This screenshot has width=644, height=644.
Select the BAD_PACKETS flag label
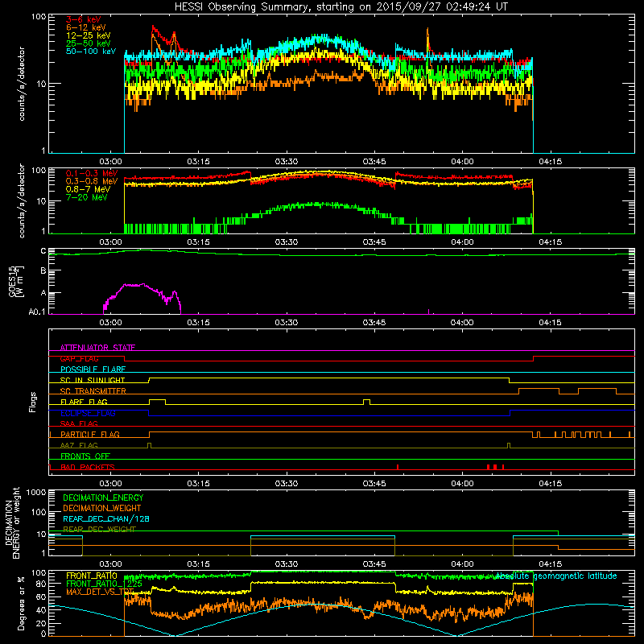[88, 467]
